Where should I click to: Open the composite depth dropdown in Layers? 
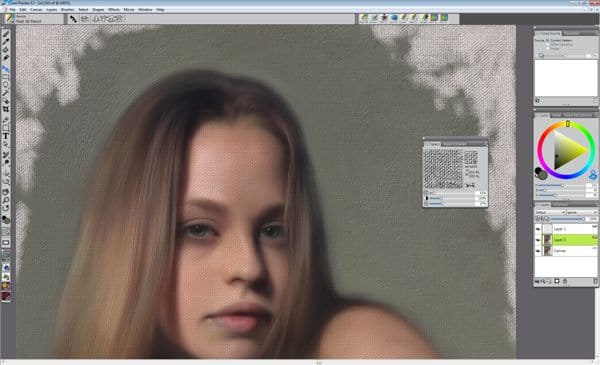(582, 212)
